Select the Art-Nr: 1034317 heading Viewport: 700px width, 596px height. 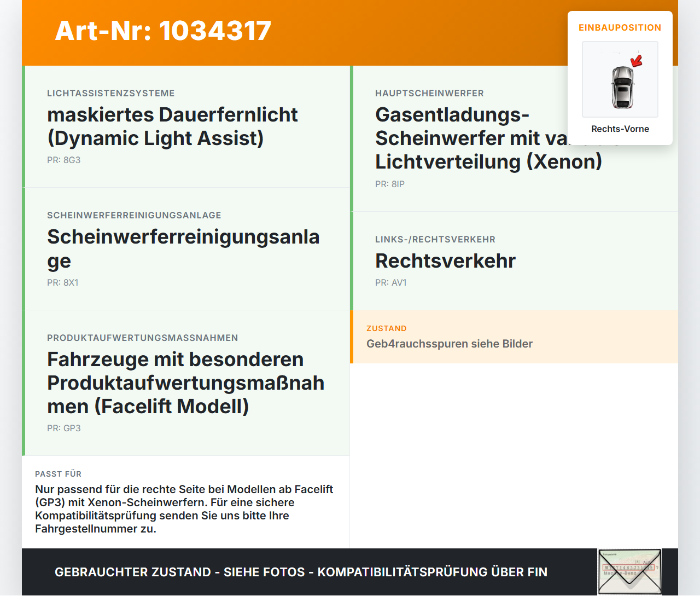coord(163,31)
